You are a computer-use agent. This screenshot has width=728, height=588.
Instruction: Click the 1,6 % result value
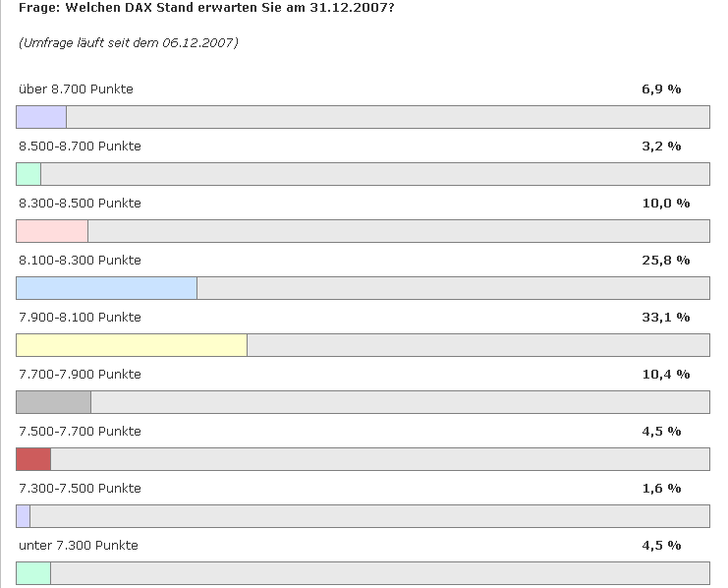[661, 489]
